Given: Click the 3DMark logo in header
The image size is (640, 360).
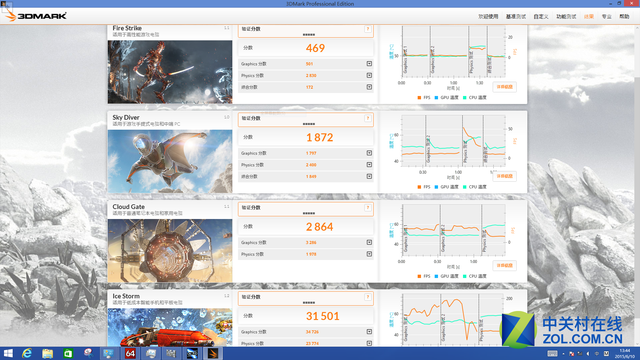Looking at the screenshot, I should (x=36, y=16).
